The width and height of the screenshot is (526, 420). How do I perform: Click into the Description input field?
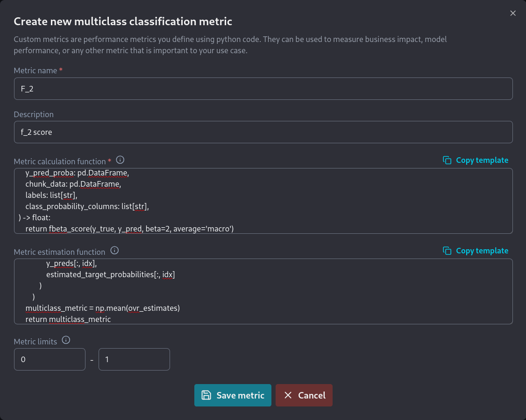click(x=263, y=132)
